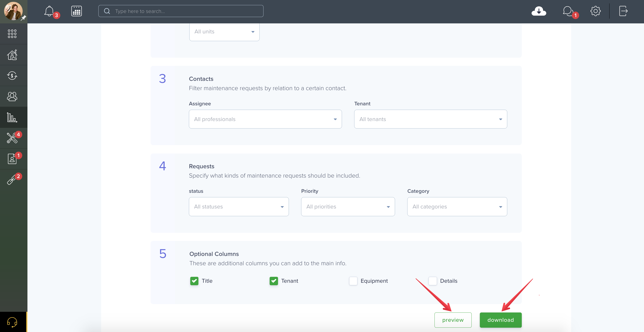
Task: Click the logout icon
Action: 623,11
